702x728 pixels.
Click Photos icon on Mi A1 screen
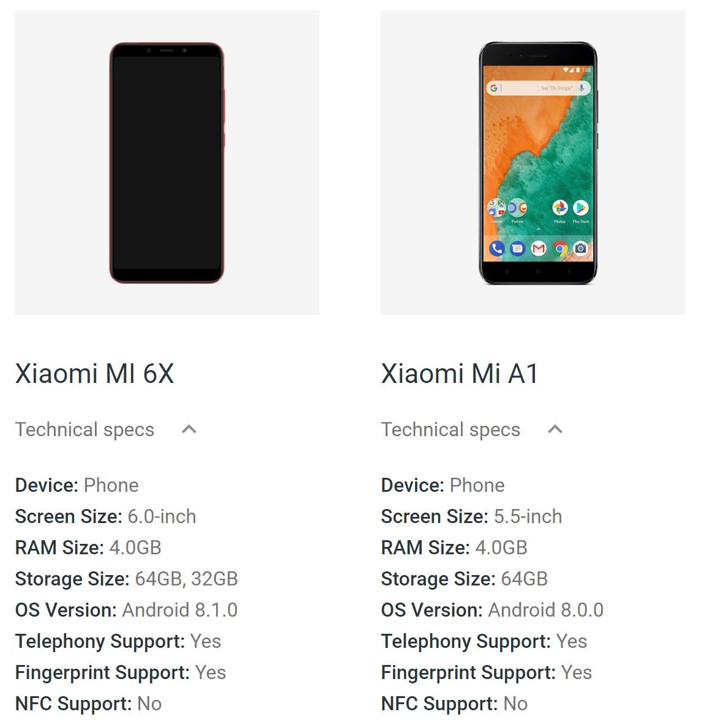(560, 208)
